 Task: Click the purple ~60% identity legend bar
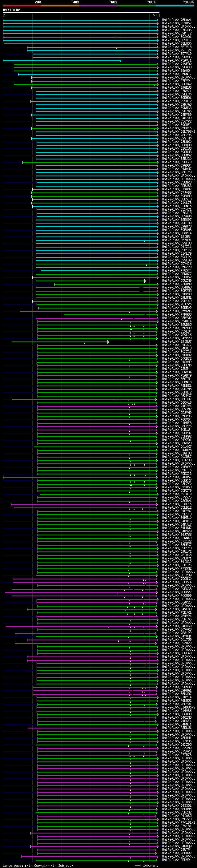click(x=99, y=6)
